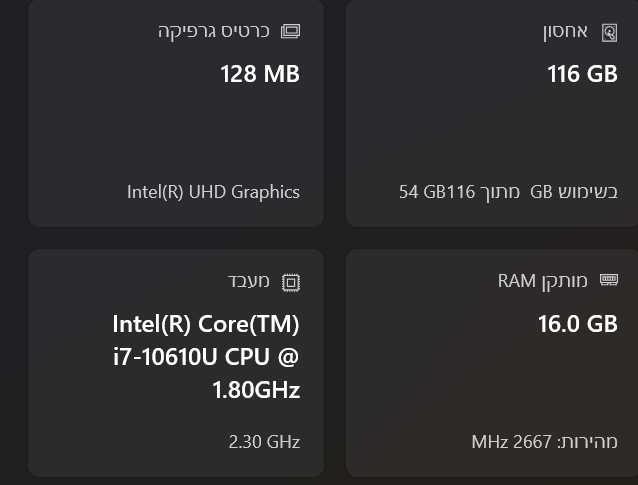Click the 2.30 GHz processor speed label
638x485 pixels.
[264, 441]
